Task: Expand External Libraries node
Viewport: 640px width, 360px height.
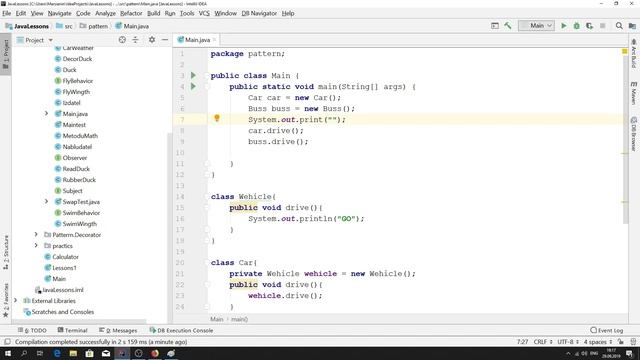Action: point(16,300)
